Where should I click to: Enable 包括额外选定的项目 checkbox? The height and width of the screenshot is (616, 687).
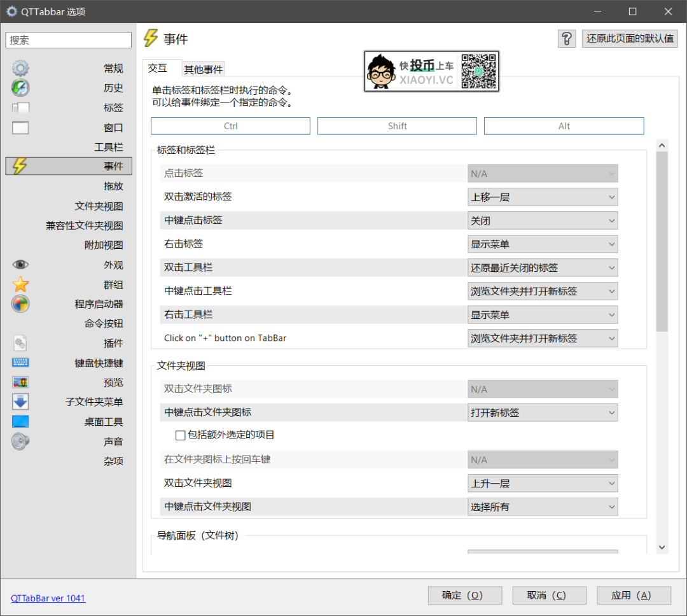coord(180,435)
